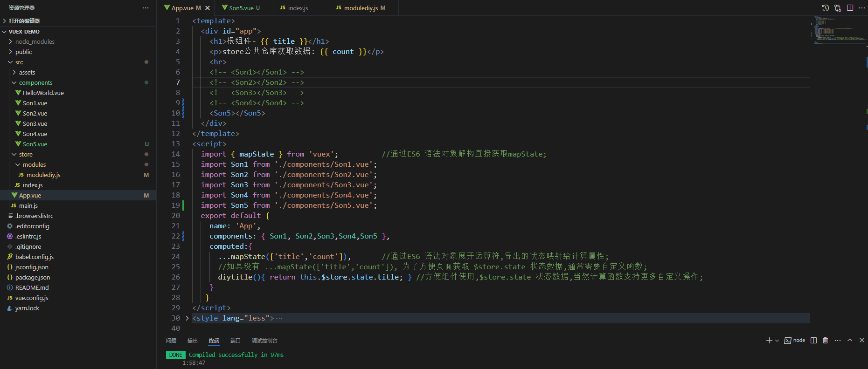The image size is (868, 369).
Task: Open main.js file
Action: pos(78,205)
